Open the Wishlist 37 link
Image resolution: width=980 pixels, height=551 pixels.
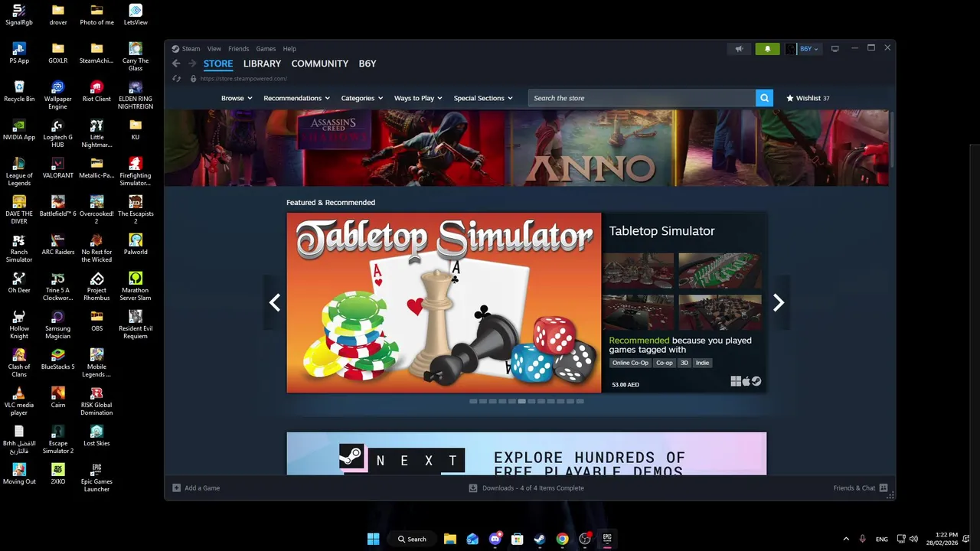tap(808, 98)
